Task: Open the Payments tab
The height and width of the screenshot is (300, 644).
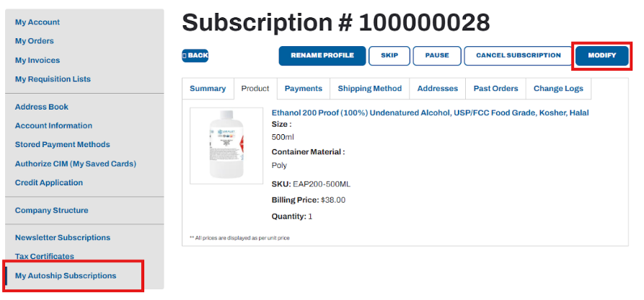Action: [x=303, y=89]
